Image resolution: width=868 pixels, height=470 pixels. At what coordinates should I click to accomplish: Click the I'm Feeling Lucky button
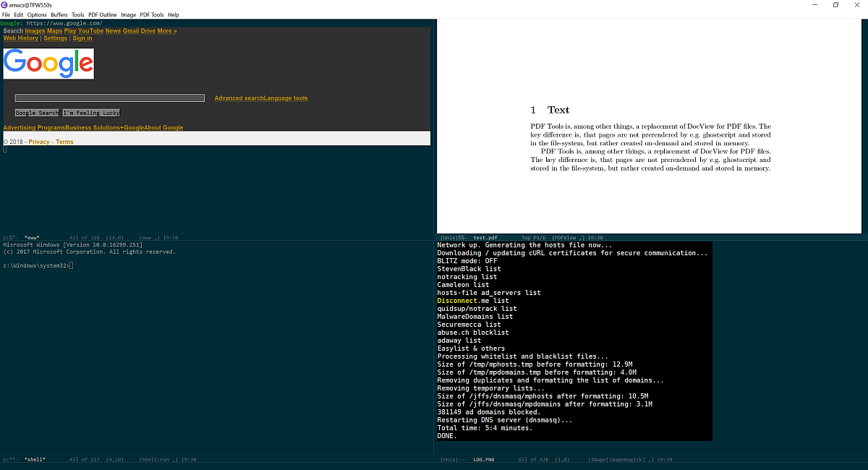(91, 113)
